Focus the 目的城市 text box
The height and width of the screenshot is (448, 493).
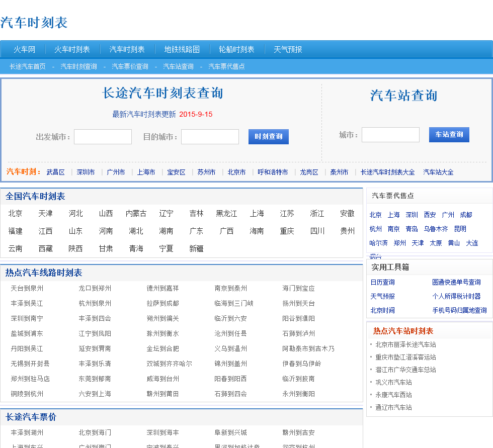point(210,137)
